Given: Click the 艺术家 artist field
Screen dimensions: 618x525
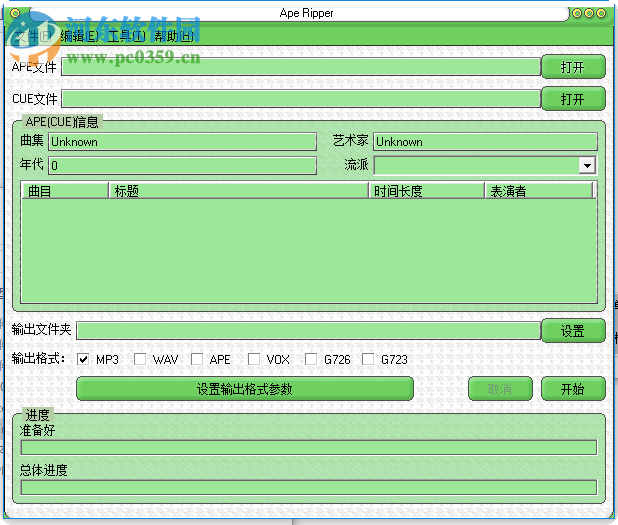Looking at the screenshot, I should tap(485, 142).
